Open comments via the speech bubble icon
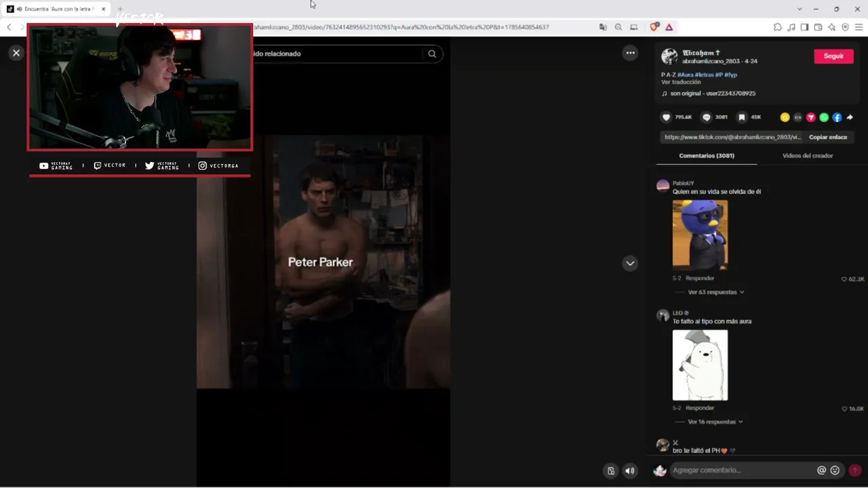This screenshot has width=868, height=488. [x=707, y=117]
